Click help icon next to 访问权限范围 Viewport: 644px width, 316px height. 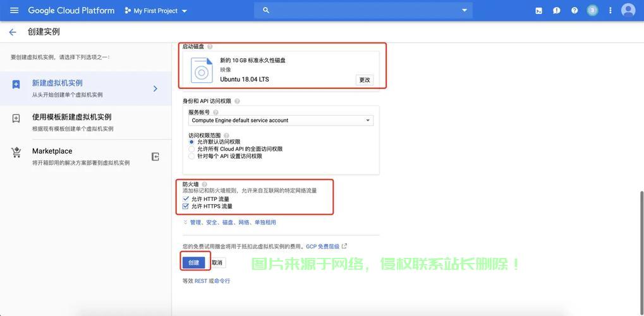coord(226,135)
